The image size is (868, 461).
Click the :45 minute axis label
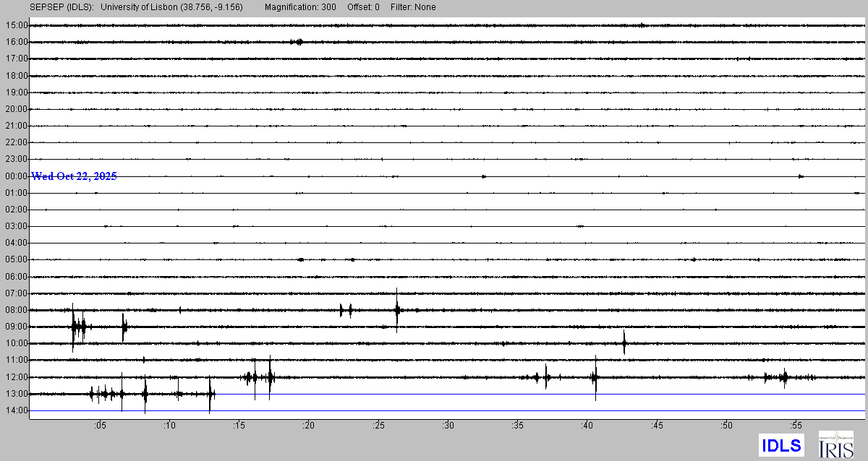tap(657, 426)
